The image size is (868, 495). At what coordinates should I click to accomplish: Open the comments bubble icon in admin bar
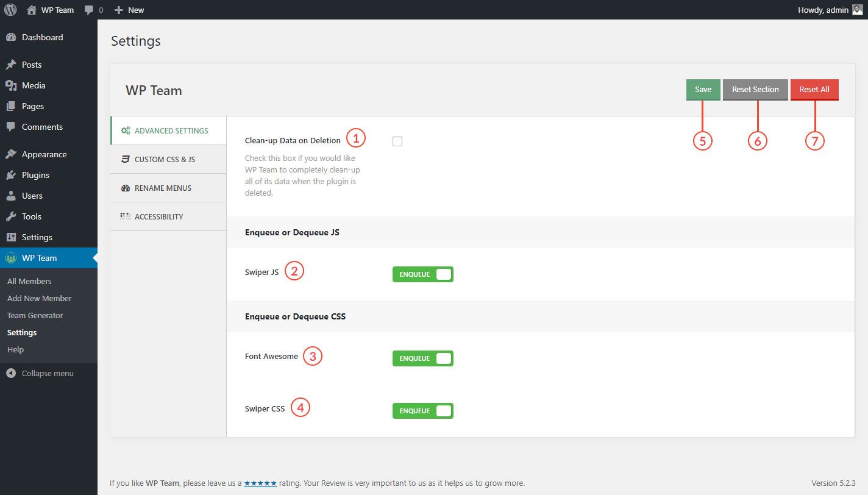point(90,10)
